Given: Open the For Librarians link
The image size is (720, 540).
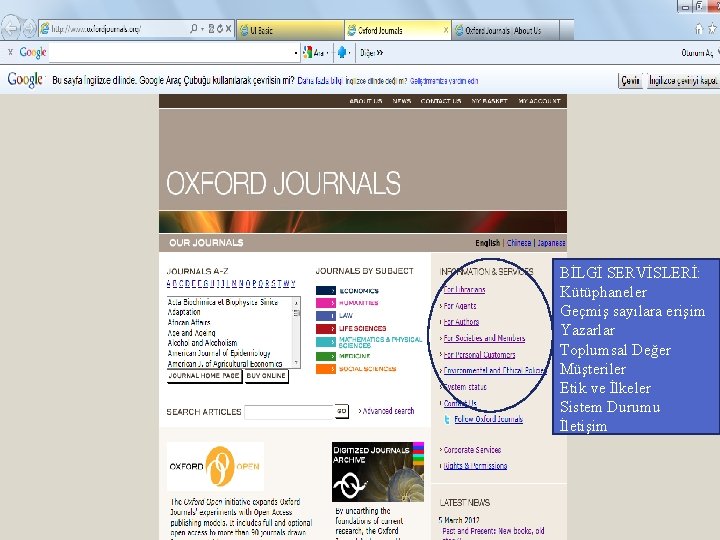Looking at the screenshot, I should (x=464, y=290).
